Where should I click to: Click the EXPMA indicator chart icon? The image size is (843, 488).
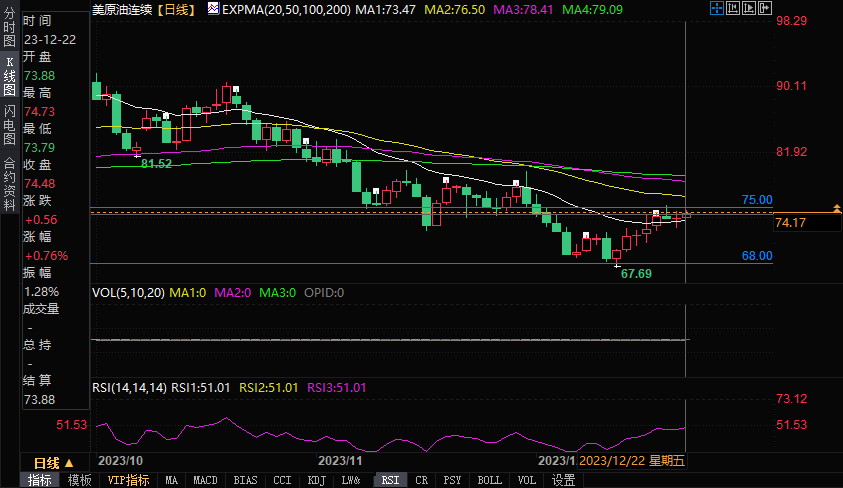[x=213, y=8]
